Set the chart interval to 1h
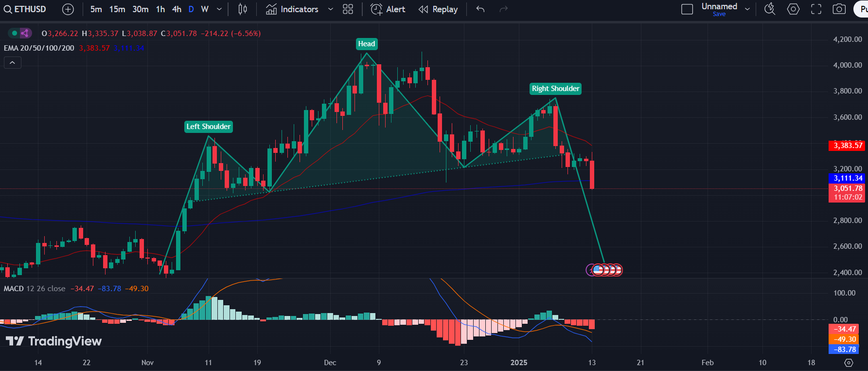Screen dimensions: 868x371 (x=160, y=9)
